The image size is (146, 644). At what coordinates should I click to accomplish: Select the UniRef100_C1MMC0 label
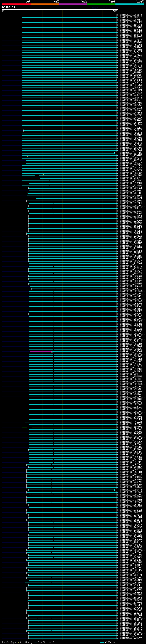pos(131,183)
